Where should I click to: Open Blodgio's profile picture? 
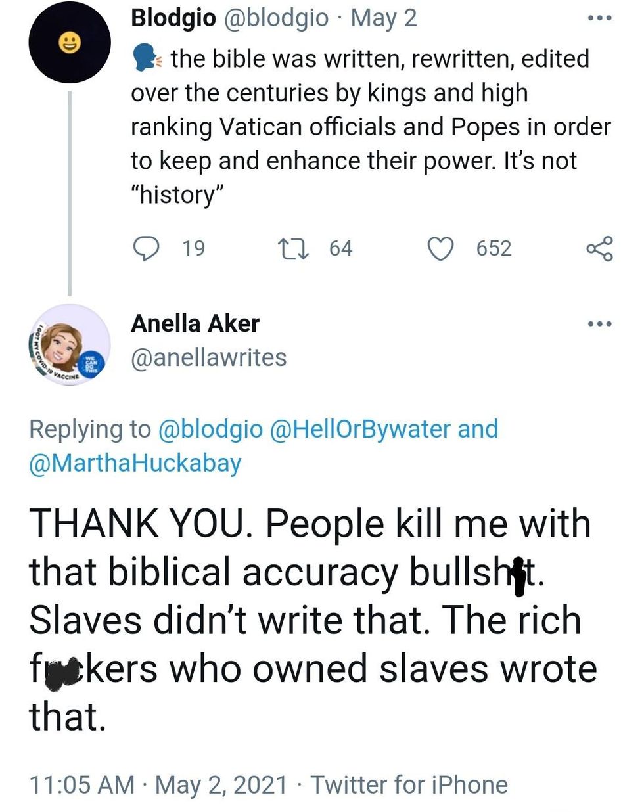click(x=70, y=43)
